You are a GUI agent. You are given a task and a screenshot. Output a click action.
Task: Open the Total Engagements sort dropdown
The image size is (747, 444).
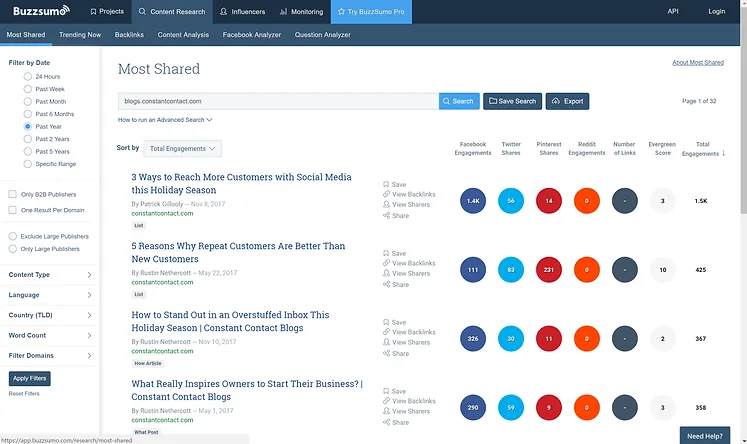[182, 149]
